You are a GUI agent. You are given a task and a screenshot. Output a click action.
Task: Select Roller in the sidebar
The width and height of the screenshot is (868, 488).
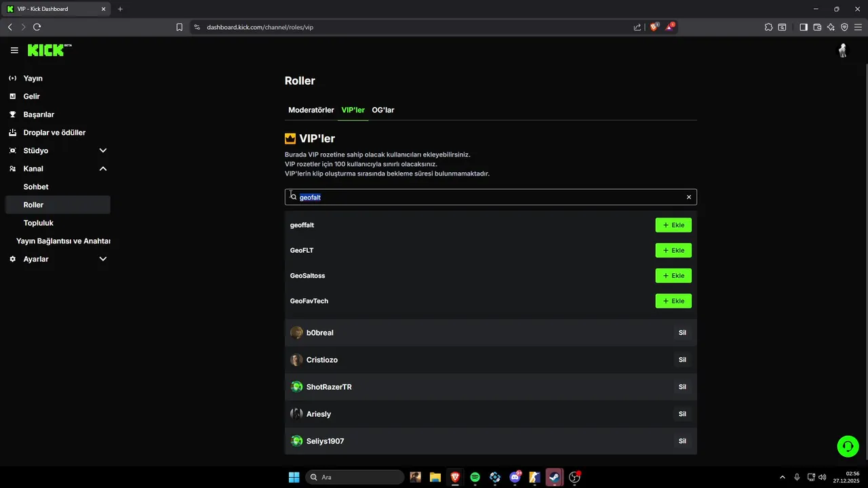coord(58,205)
